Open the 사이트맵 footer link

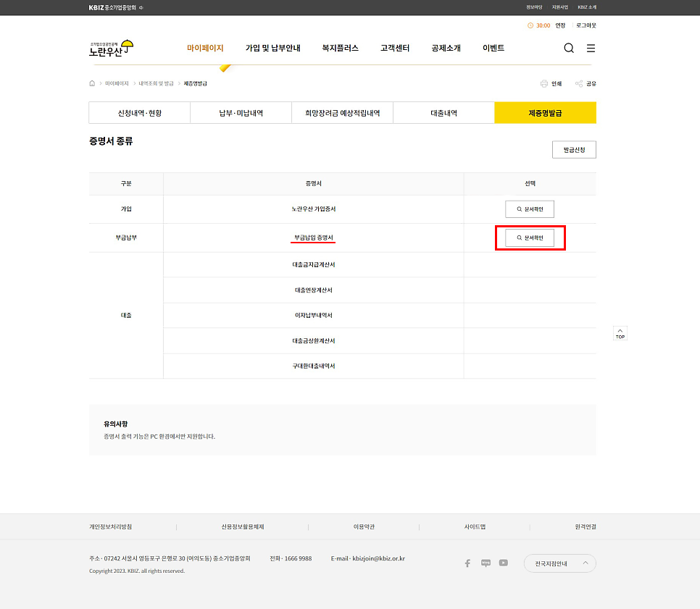(x=475, y=527)
